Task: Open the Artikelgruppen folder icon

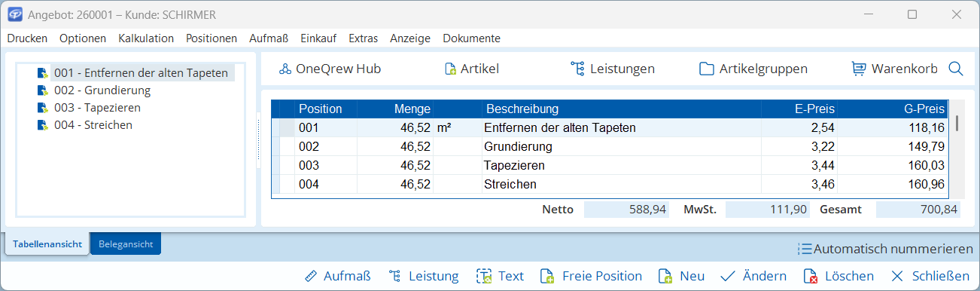Action: click(706, 69)
